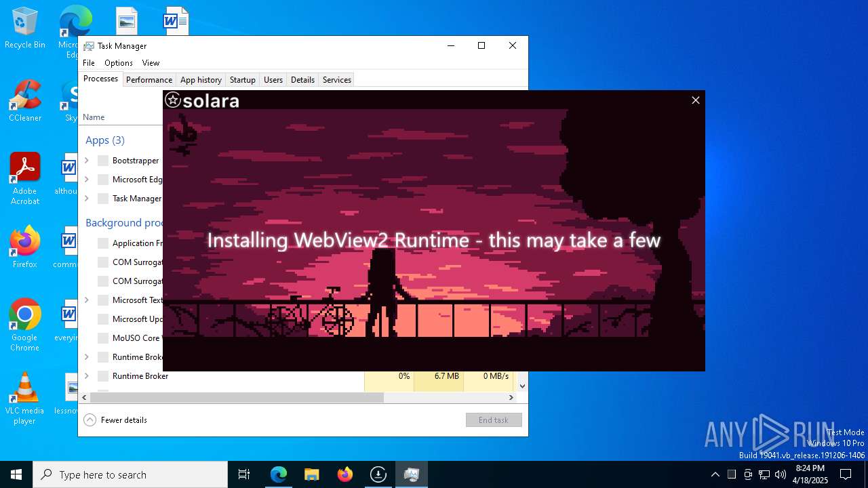The image size is (868, 488).
Task: Expand the upper Runtime Broker row
Action: [x=87, y=357]
